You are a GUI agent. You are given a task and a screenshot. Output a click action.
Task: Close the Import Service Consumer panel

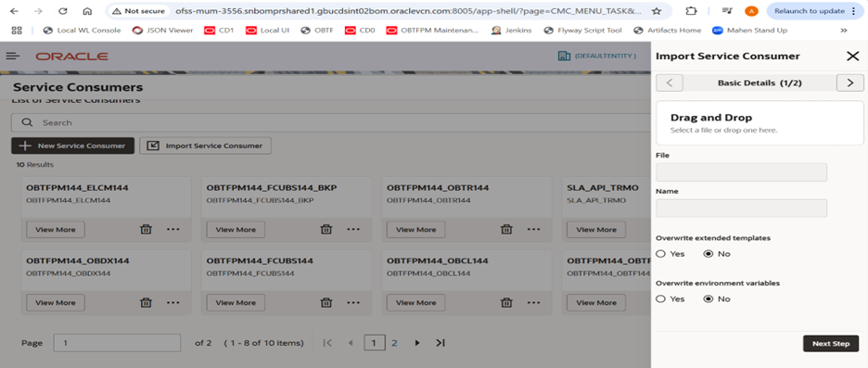coord(852,56)
